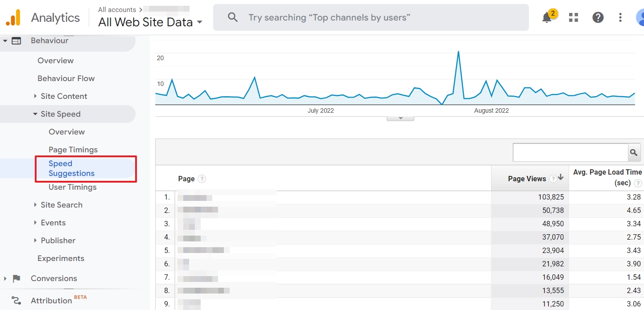644x310 pixels.
Task: Click help icon next to Page column
Action: tap(202, 179)
